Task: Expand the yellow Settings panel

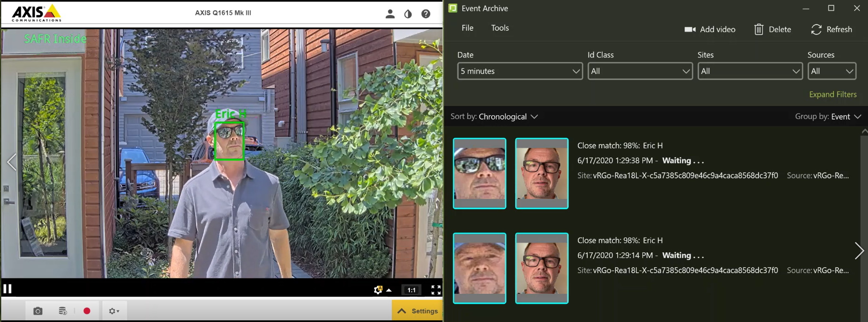Action: (417, 311)
